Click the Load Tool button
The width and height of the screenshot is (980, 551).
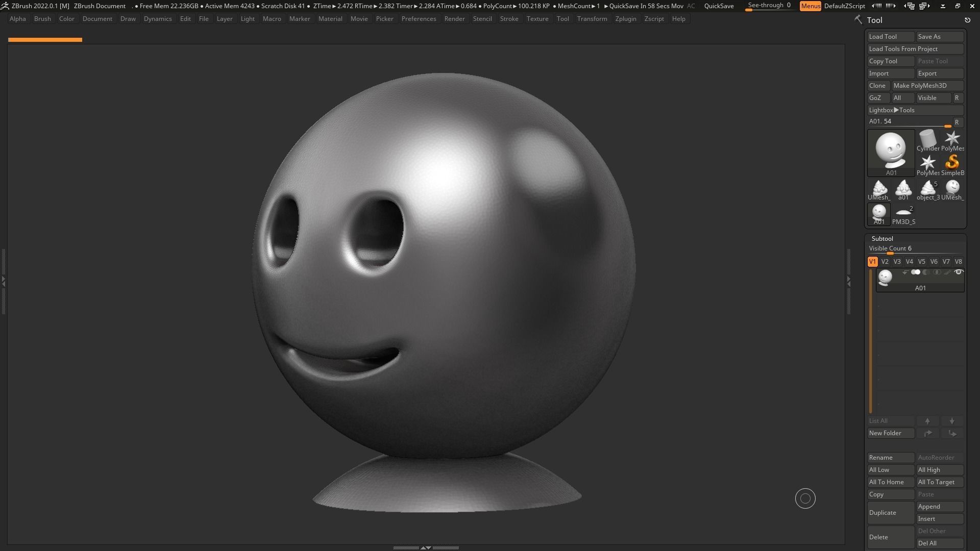pos(891,37)
